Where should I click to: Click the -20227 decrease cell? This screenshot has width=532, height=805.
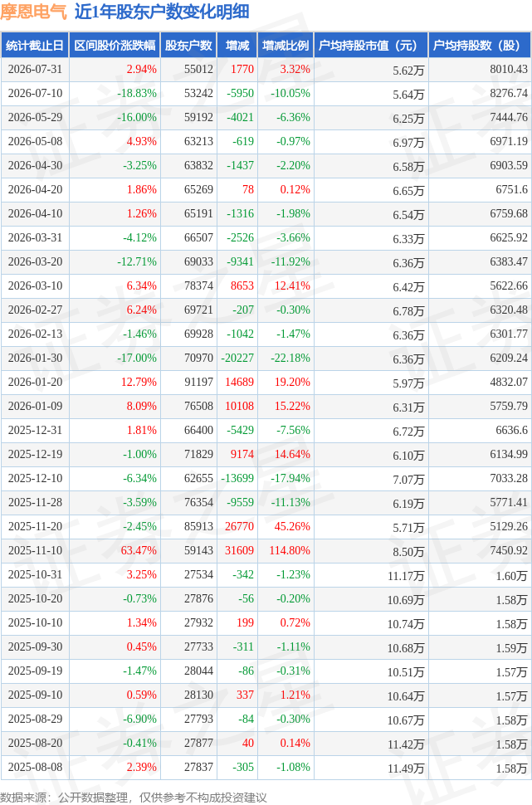click(237, 358)
